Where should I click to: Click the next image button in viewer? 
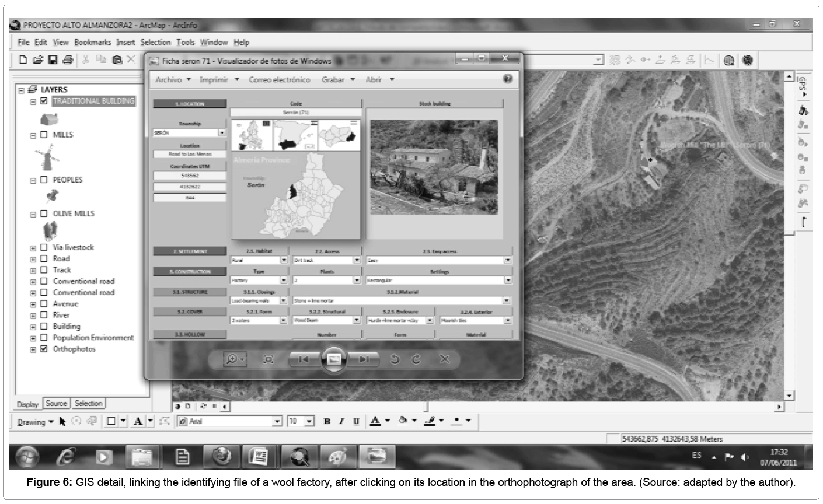364,359
